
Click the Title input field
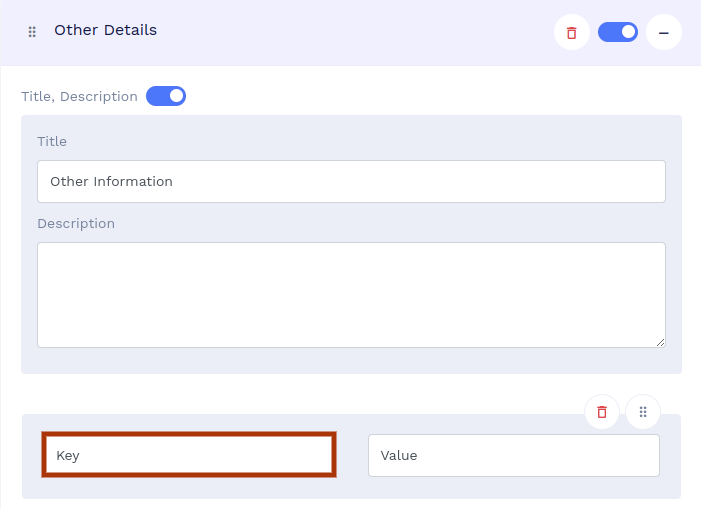coord(351,181)
